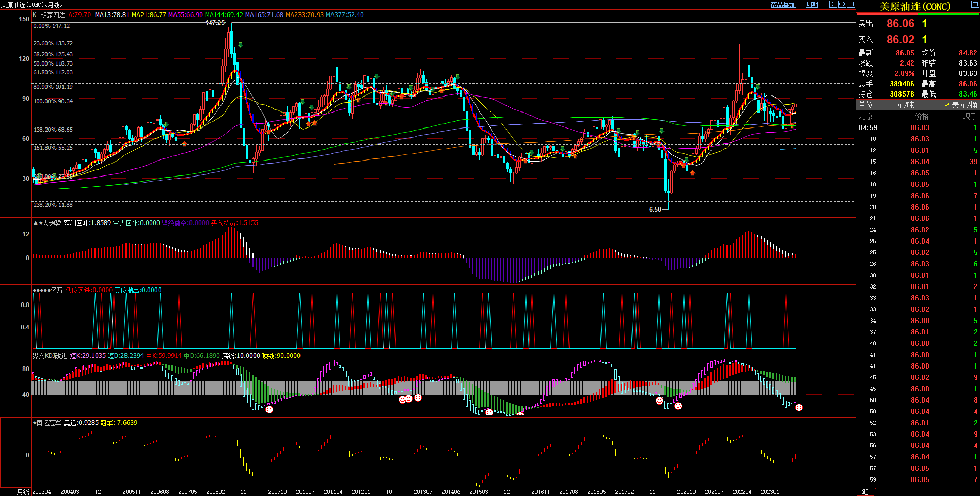Click the 卖出 sell price 86.06

point(900,24)
